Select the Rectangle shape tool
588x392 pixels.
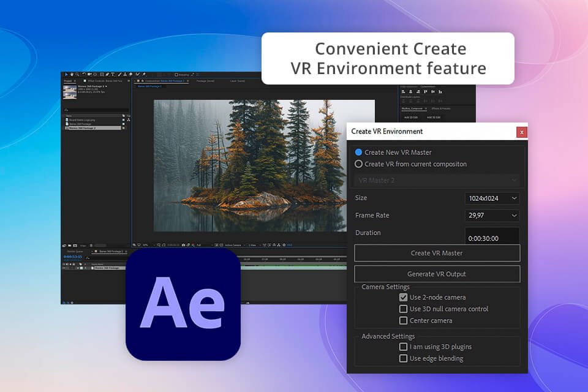[102, 75]
